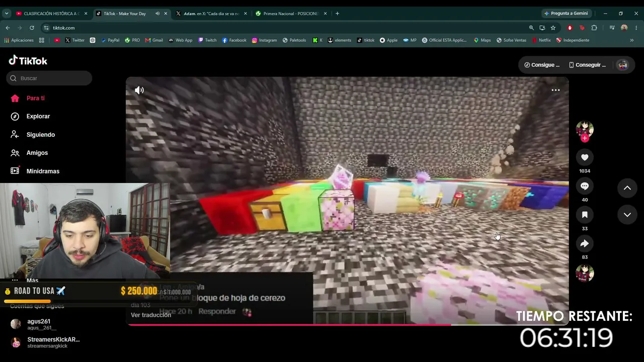The width and height of the screenshot is (644, 362).
Task: Open the Twitter bookmark
Action: click(x=75, y=40)
